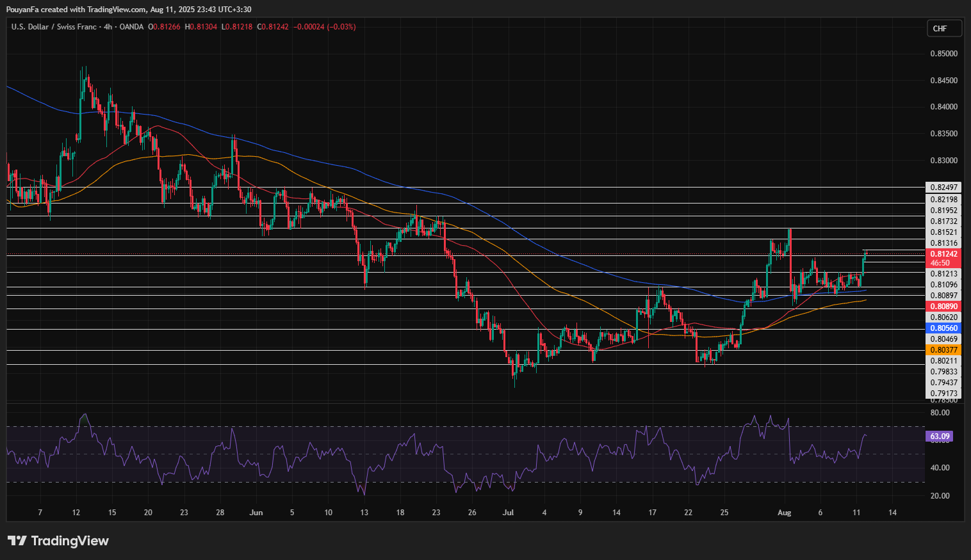Click the TradingView logo
This screenshot has height=560, width=971.
[x=58, y=541]
